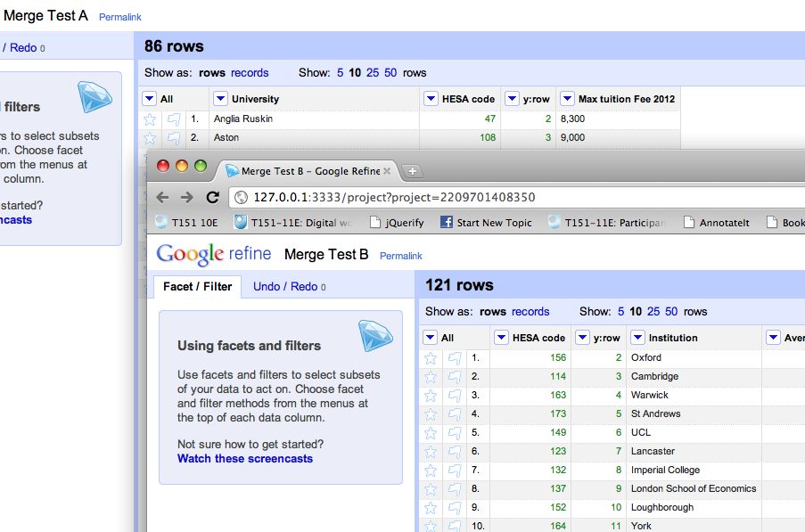Viewport: 805px width, 532px height.
Task: Switch to Undo / Redo tab in Merge Test B
Action: pos(289,287)
